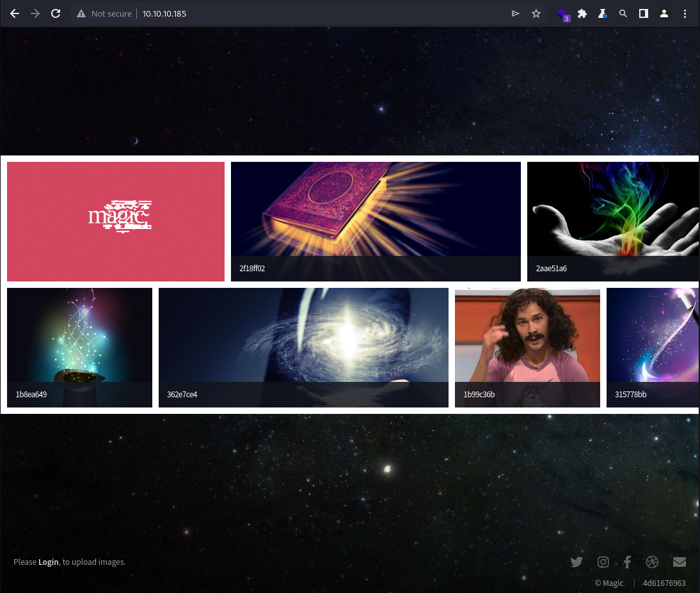Open the Instagram footer icon
The height and width of the screenshot is (593, 700).
pos(603,562)
